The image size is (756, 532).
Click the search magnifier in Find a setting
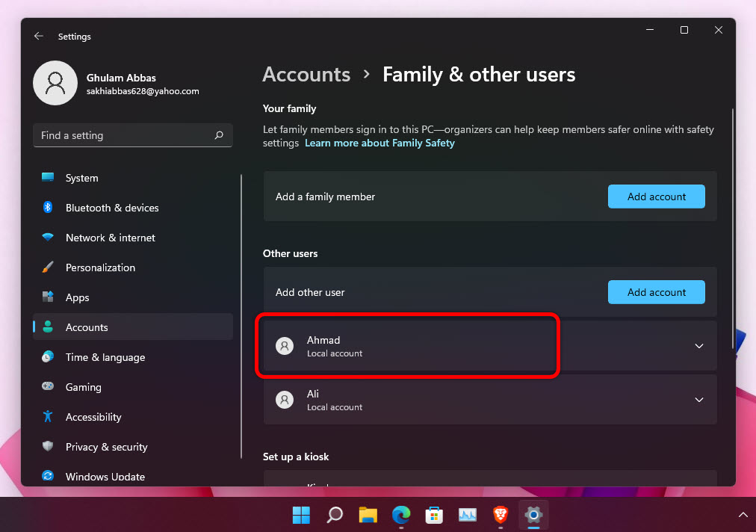tap(219, 135)
